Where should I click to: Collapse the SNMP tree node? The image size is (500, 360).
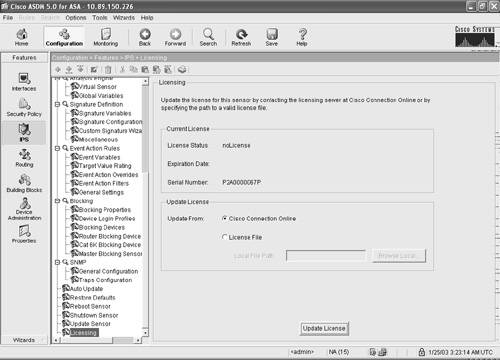click(57, 262)
